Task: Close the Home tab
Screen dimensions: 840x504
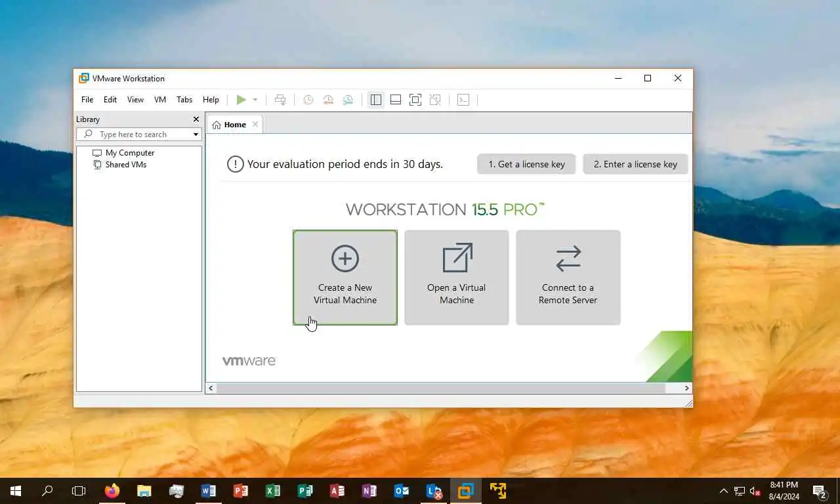Action: tap(255, 124)
